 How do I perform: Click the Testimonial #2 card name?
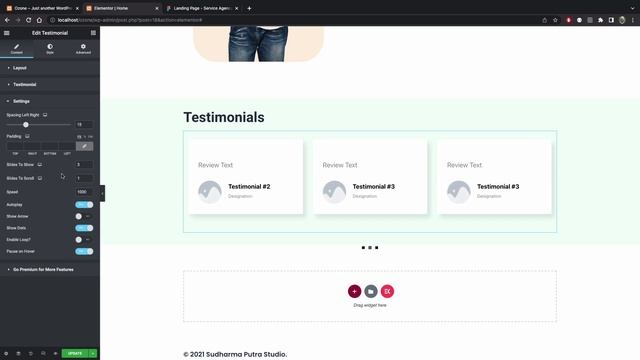(x=249, y=187)
